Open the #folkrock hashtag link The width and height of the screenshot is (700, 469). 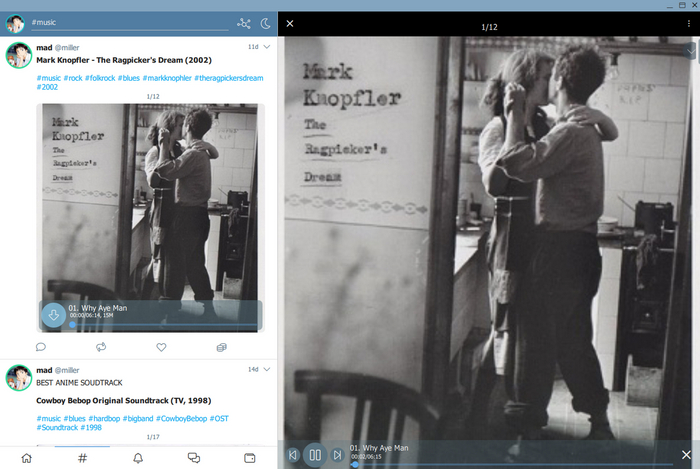[x=100, y=78]
